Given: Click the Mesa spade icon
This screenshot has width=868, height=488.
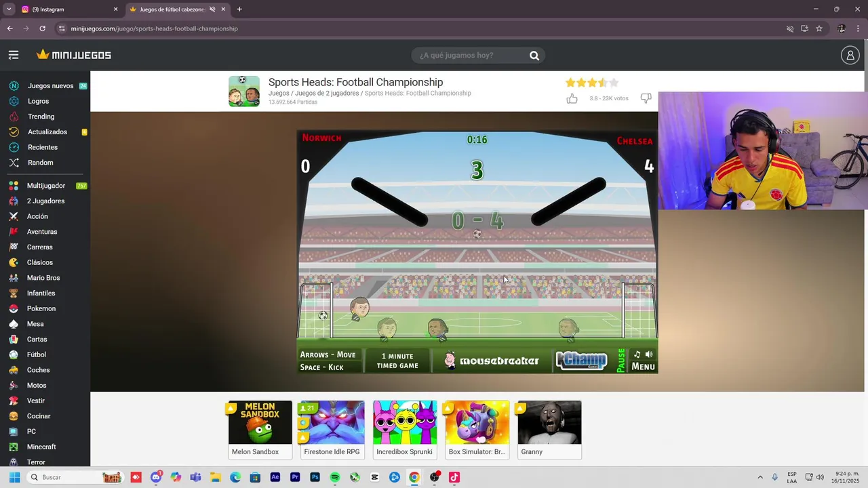Looking at the screenshot, I should 14,324.
